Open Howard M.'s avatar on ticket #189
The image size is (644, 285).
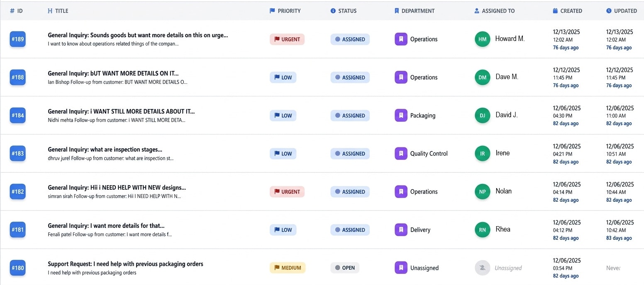click(482, 39)
